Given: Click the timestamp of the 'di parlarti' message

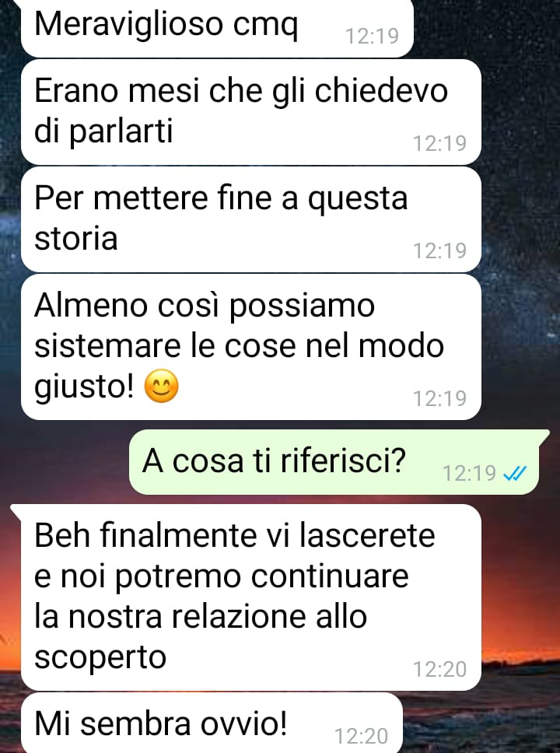Looking at the screenshot, I should click(x=440, y=143).
